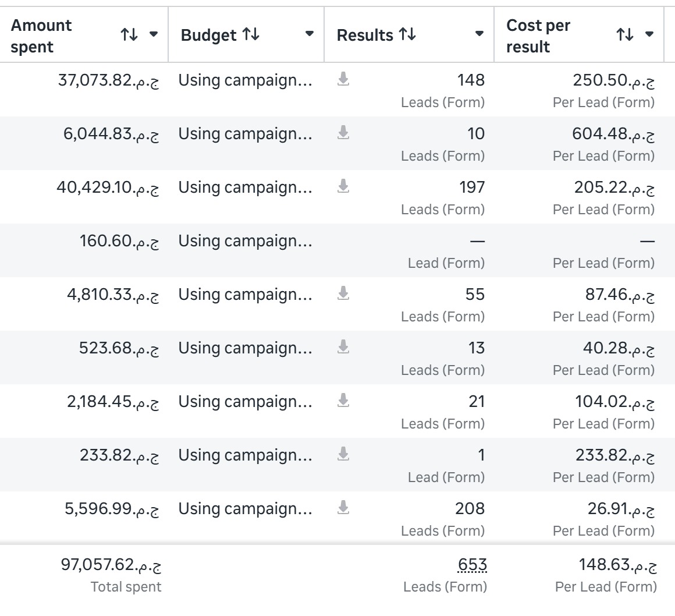Click the 250.50 cost per lead value

tap(613, 80)
